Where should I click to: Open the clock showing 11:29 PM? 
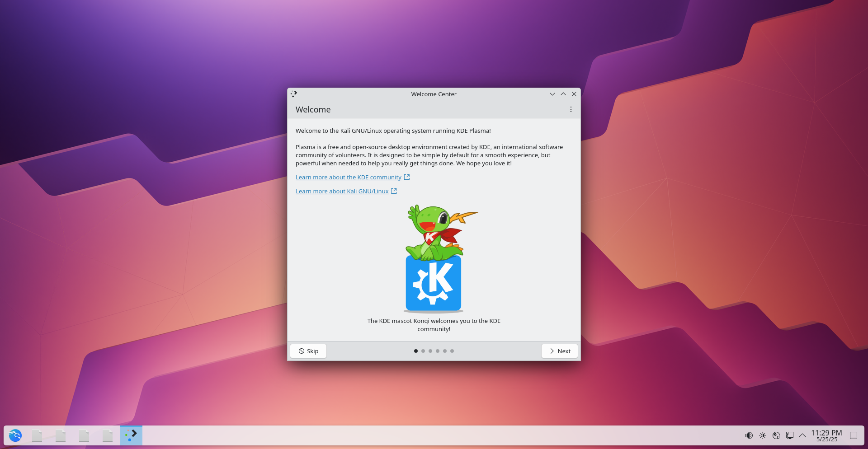(826, 435)
